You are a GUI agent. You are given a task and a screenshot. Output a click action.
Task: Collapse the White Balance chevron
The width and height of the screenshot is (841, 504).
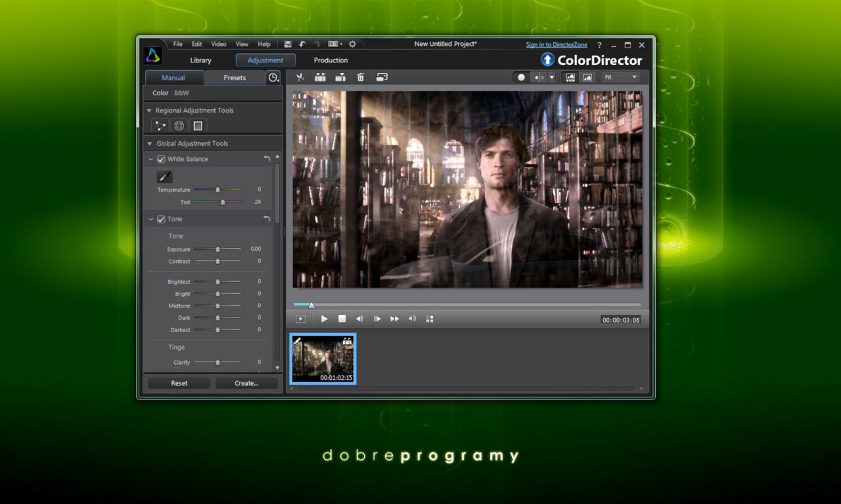pos(151,159)
